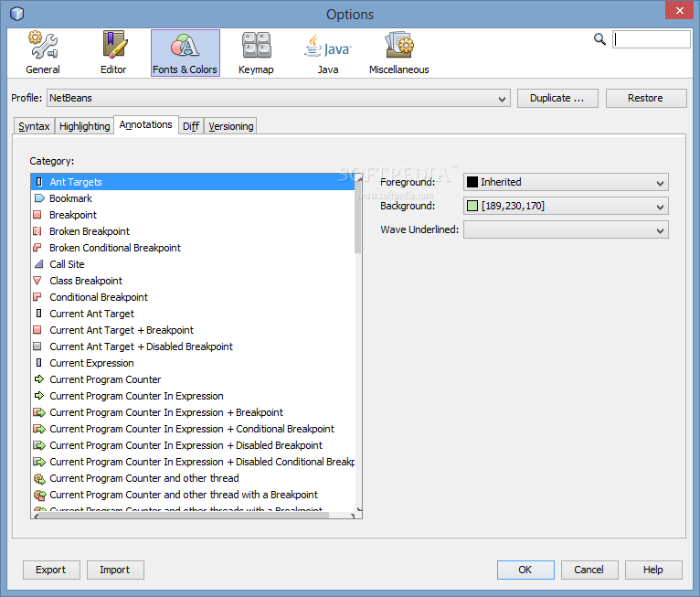Select the Annotations tab

[146, 124]
